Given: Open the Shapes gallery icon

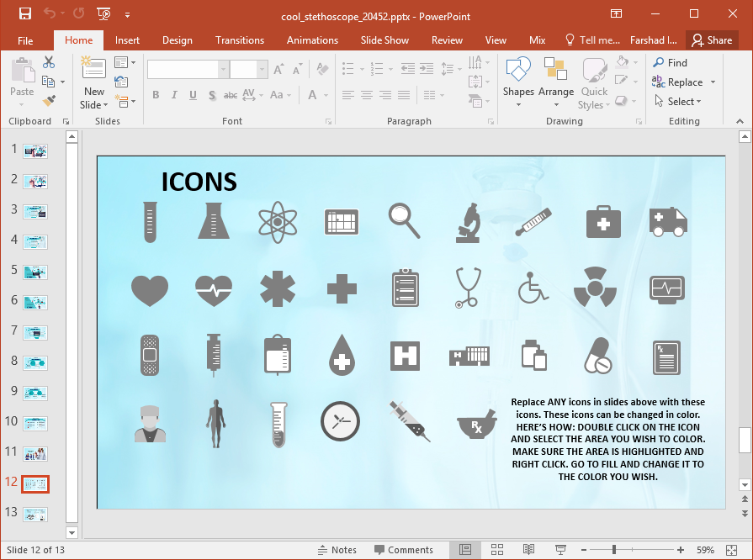Looking at the screenshot, I should tap(517, 74).
